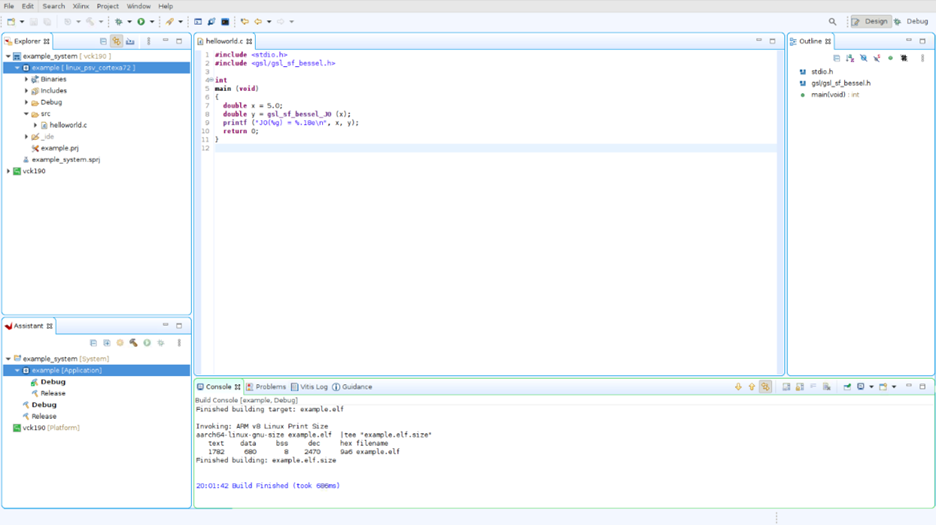Click collapse all icon in Outline toolbar
This screenshot has width=936, height=525.
(x=836, y=59)
